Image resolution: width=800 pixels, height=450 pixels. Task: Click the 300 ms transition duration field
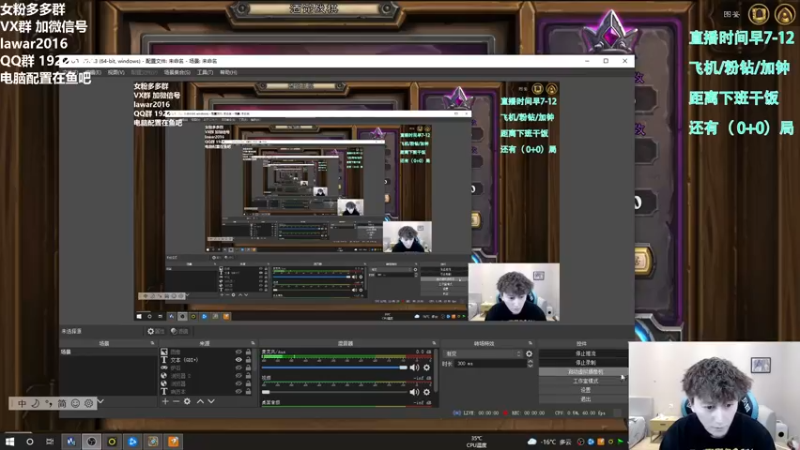pos(491,363)
